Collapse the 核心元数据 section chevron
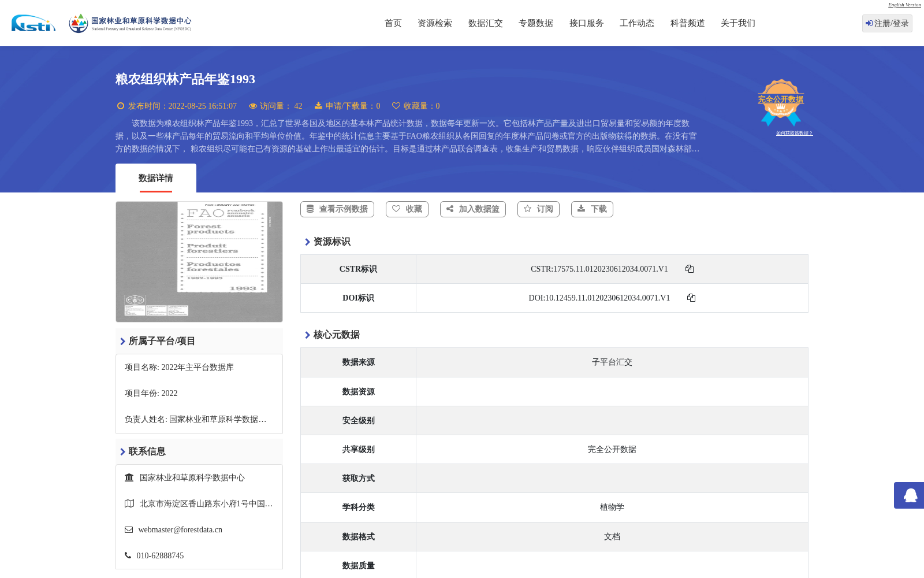 (307, 335)
